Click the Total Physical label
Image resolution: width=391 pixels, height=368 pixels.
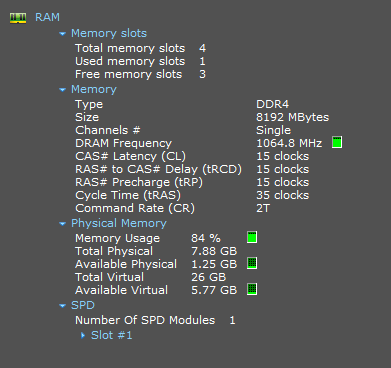(x=114, y=251)
